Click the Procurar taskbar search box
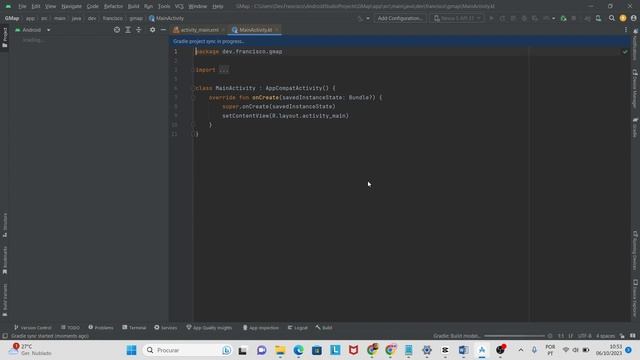Viewport: 640px width, 360px height. tap(187, 350)
